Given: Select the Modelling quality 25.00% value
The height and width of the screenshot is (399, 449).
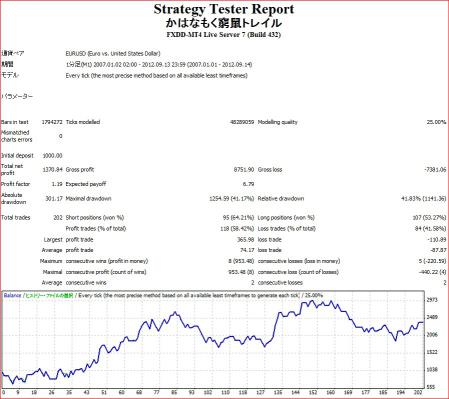Looking at the screenshot, I should pos(436,122).
